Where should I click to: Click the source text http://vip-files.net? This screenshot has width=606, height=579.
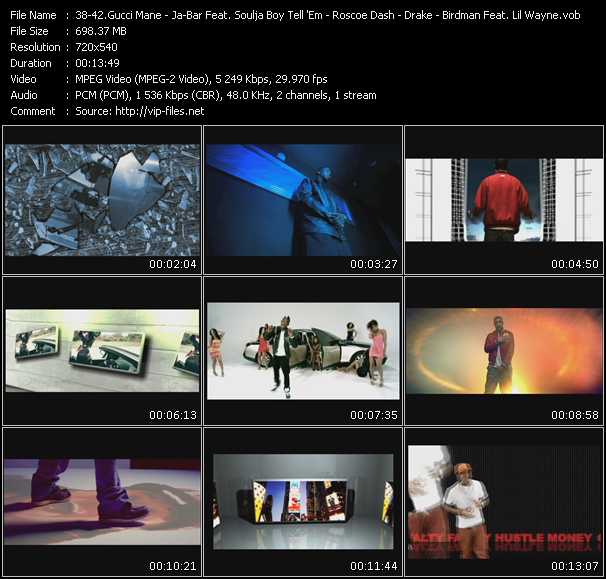(x=160, y=111)
